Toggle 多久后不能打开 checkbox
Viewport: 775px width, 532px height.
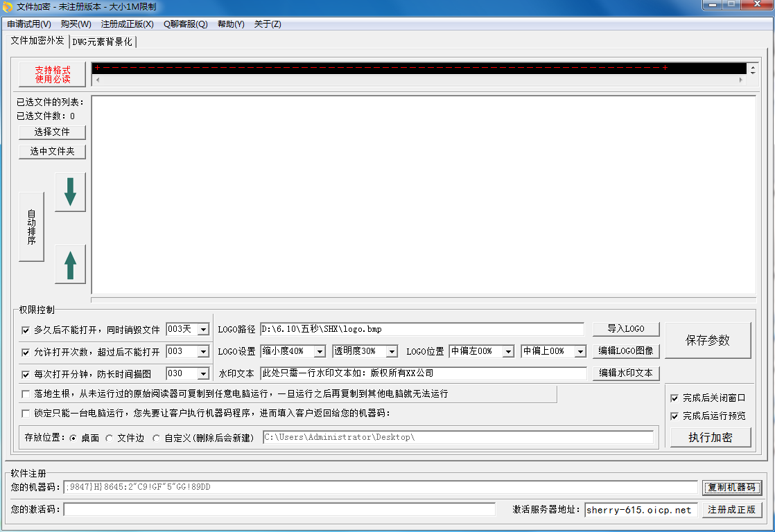tap(26, 330)
